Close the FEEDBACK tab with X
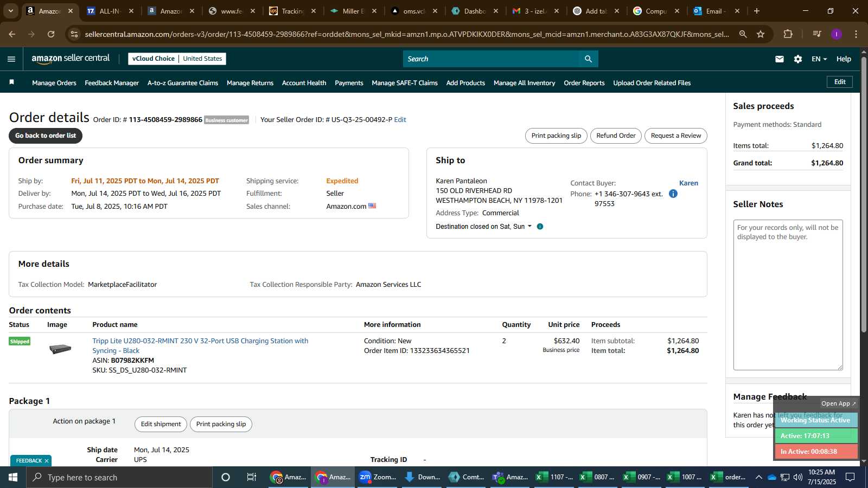The image size is (868, 488). click(x=47, y=461)
